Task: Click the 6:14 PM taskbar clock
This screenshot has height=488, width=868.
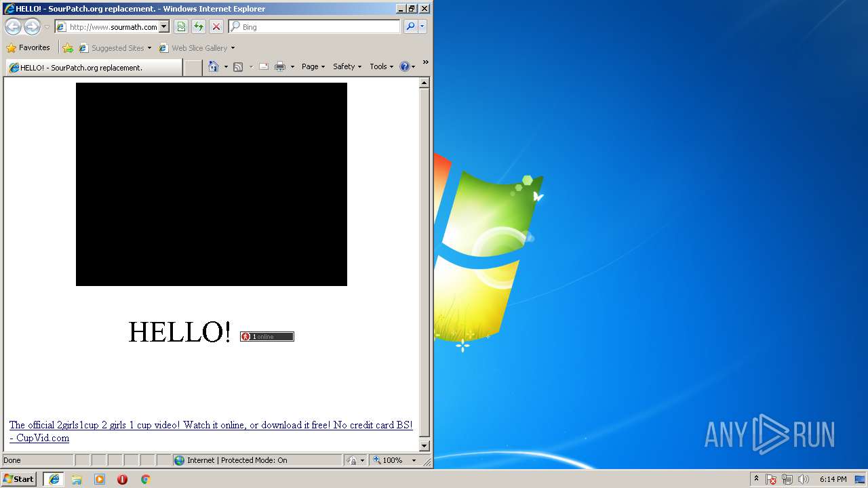Action: [x=833, y=479]
